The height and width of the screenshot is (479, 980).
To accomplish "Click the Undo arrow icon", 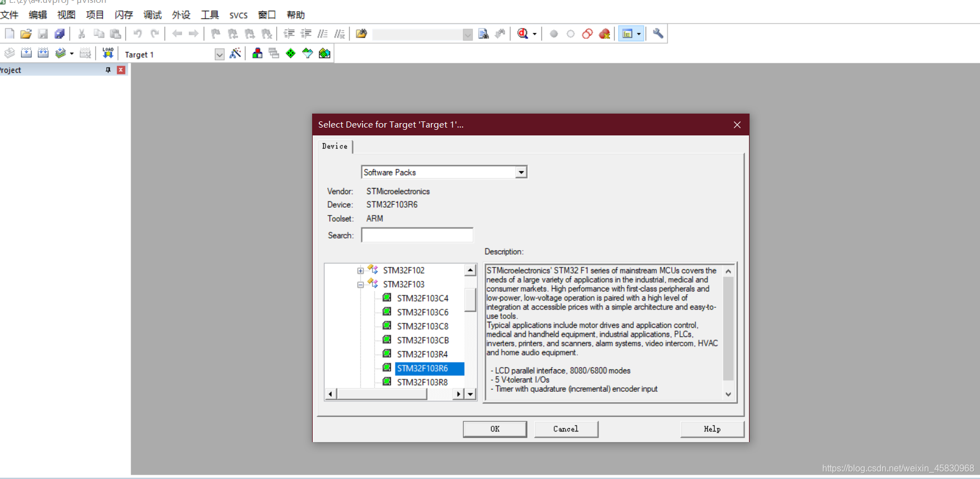I will [138, 34].
